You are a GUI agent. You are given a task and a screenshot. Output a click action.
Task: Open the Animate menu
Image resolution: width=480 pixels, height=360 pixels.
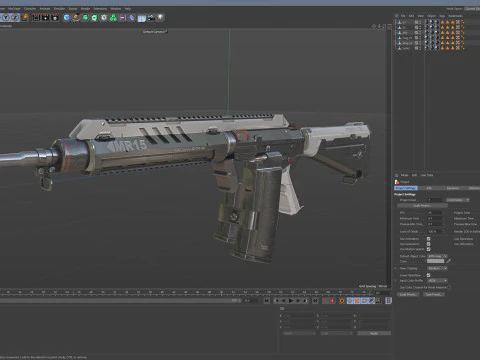point(45,9)
